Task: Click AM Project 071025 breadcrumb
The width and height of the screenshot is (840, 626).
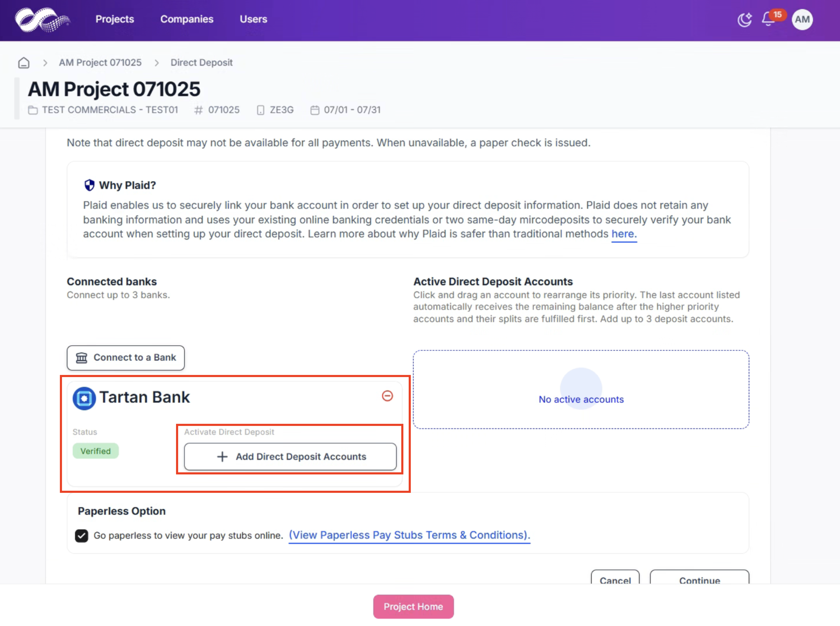Action: click(x=100, y=63)
